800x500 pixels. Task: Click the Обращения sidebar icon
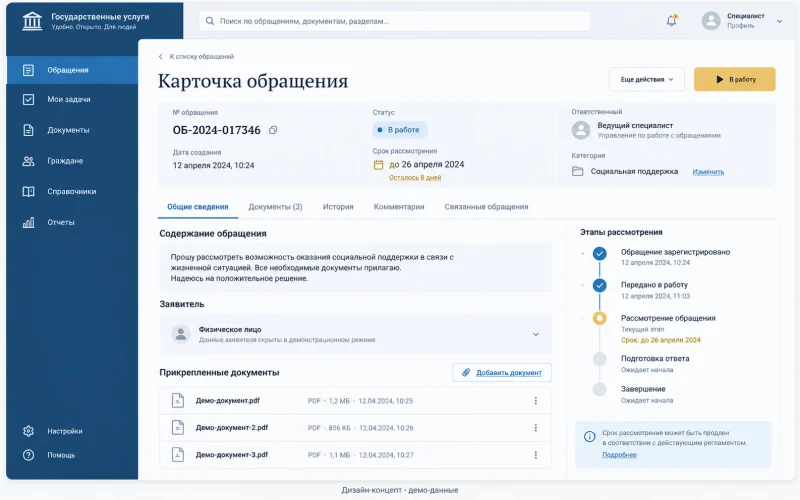29,70
